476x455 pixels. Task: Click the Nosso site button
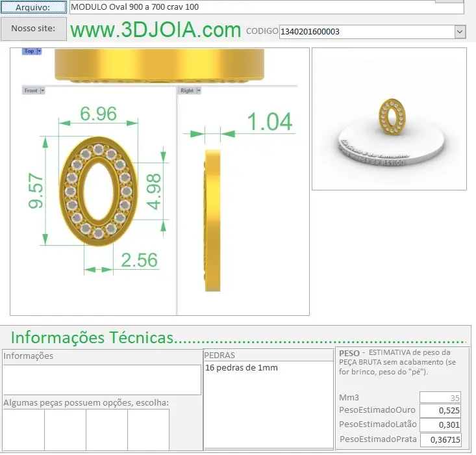(x=33, y=29)
